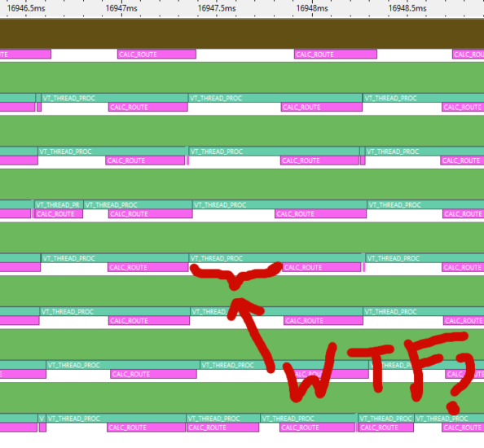Image resolution: width=484 pixels, height=448 pixels.
Task: Select short CALC_ROUTE zone below VT_THREAD_PR
Action: tap(59, 213)
